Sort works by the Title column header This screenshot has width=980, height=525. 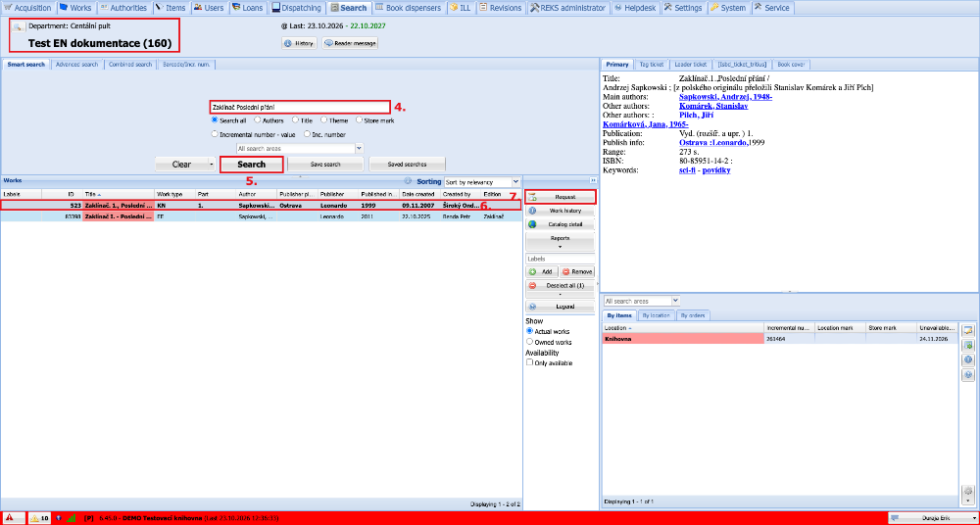pos(119,194)
